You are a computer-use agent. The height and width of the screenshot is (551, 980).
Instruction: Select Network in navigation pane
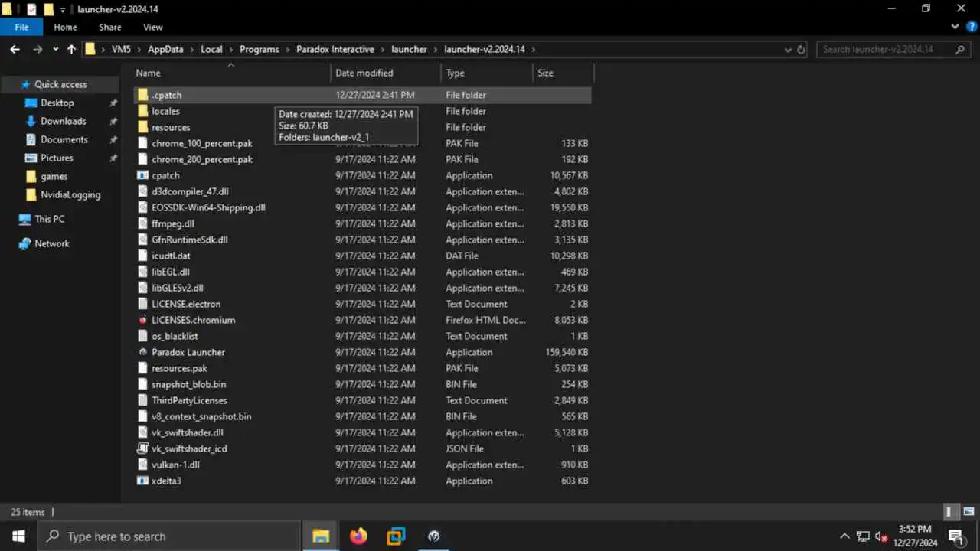pyautogui.click(x=51, y=243)
